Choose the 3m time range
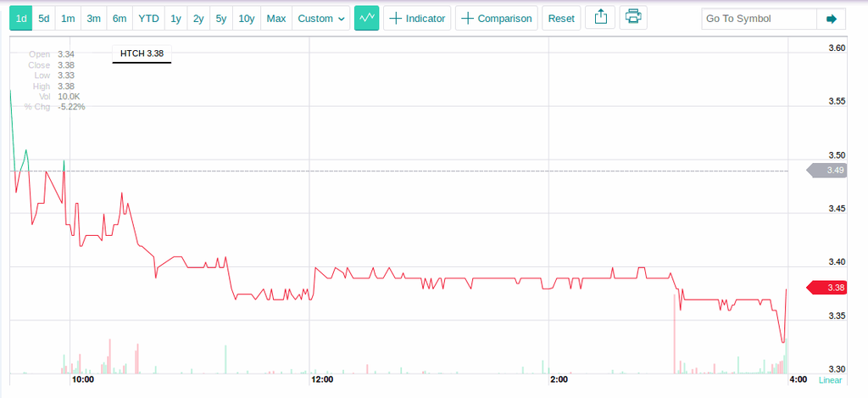 point(93,19)
